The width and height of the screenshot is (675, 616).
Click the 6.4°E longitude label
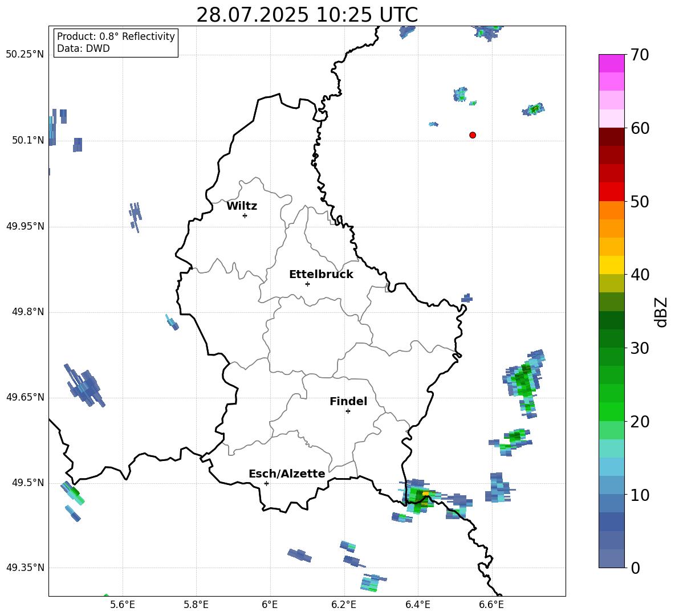coord(417,605)
